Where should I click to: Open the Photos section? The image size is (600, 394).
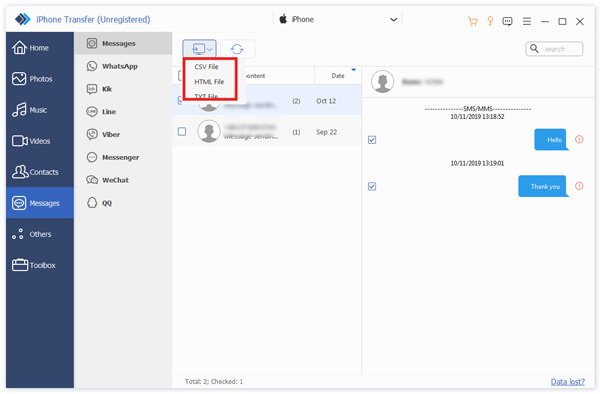pos(40,79)
